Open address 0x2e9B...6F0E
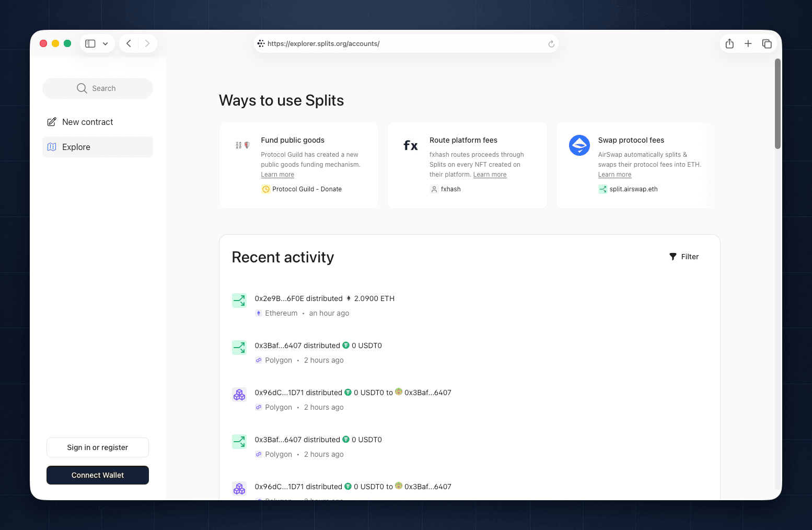 coord(279,298)
